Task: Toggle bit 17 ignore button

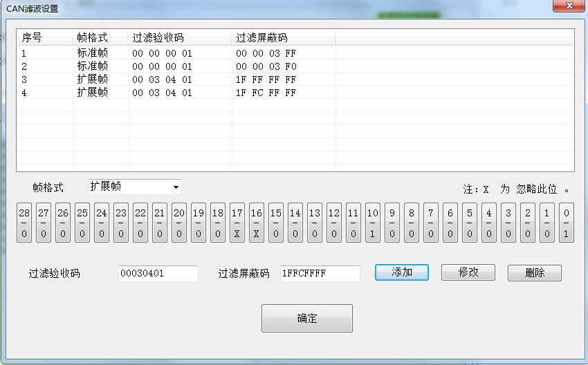Action: (237, 223)
